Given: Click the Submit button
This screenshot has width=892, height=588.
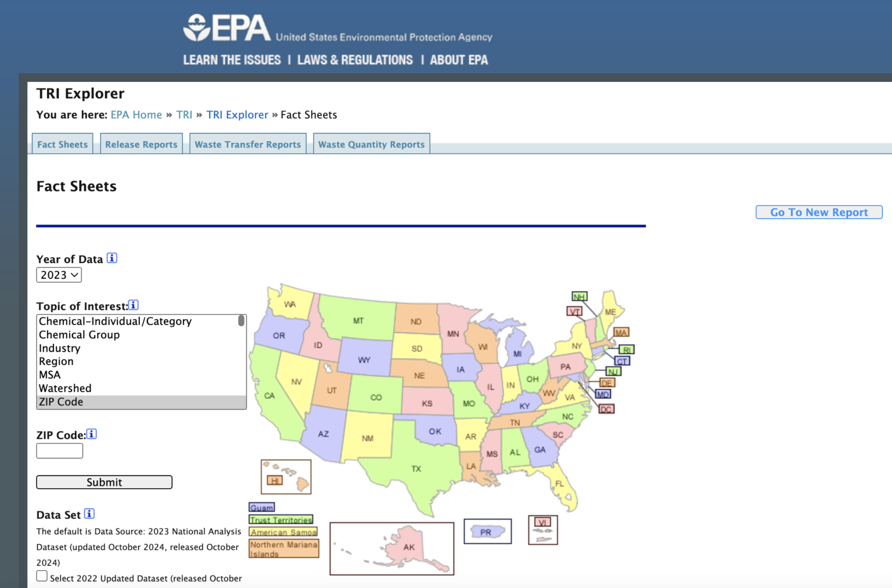Looking at the screenshot, I should [x=105, y=482].
